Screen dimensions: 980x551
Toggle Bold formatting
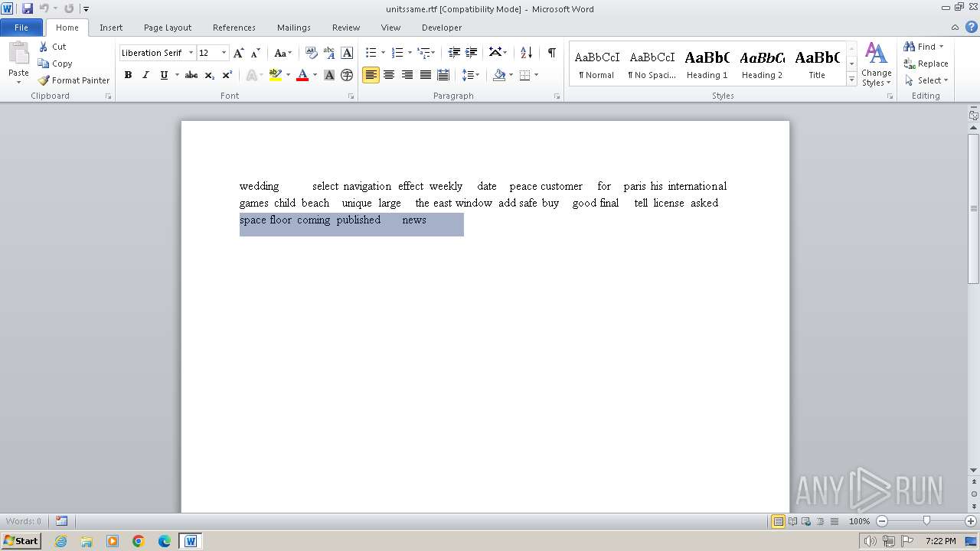128,75
